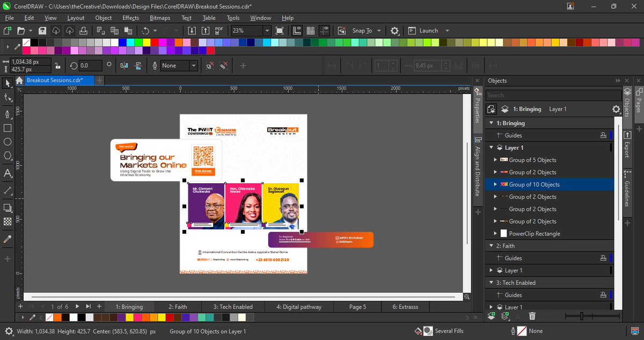The width and height of the screenshot is (644, 340).
Task: Click the Save icon
Action: click(x=42, y=31)
